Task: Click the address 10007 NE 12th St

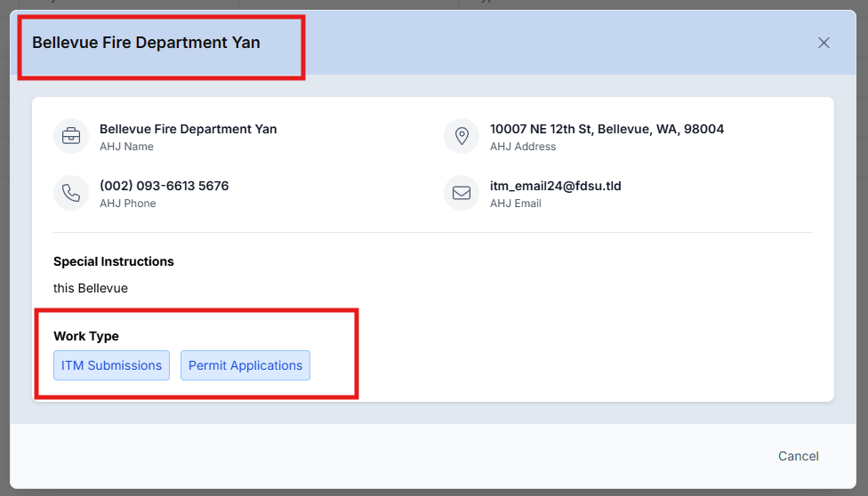Action: click(x=607, y=129)
